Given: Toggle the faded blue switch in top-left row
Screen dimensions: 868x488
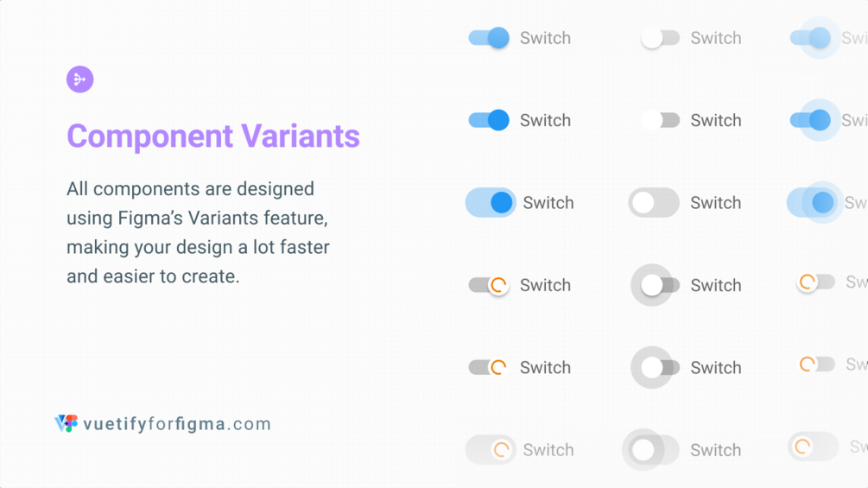Looking at the screenshot, I should pyautogui.click(x=489, y=38).
